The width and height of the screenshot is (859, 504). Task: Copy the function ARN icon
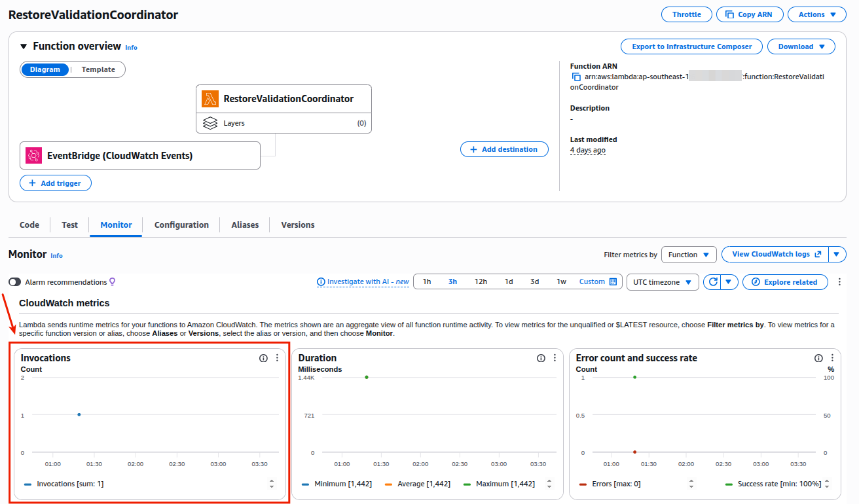tap(576, 77)
